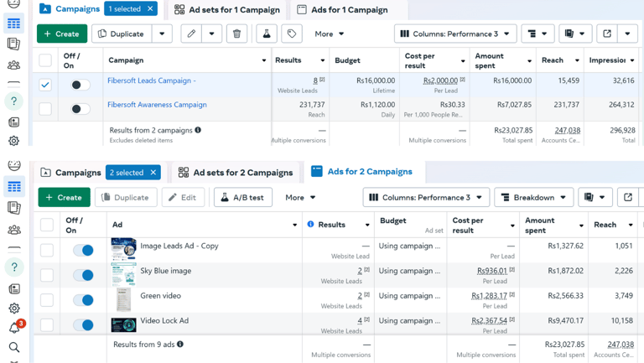Click the Image Leads Ad - Copy thumbnail
Screen dimensions: 644x363
pyautogui.click(x=123, y=248)
